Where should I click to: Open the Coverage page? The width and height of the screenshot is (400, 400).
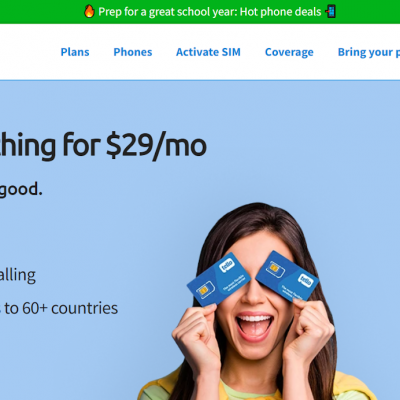pos(289,52)
